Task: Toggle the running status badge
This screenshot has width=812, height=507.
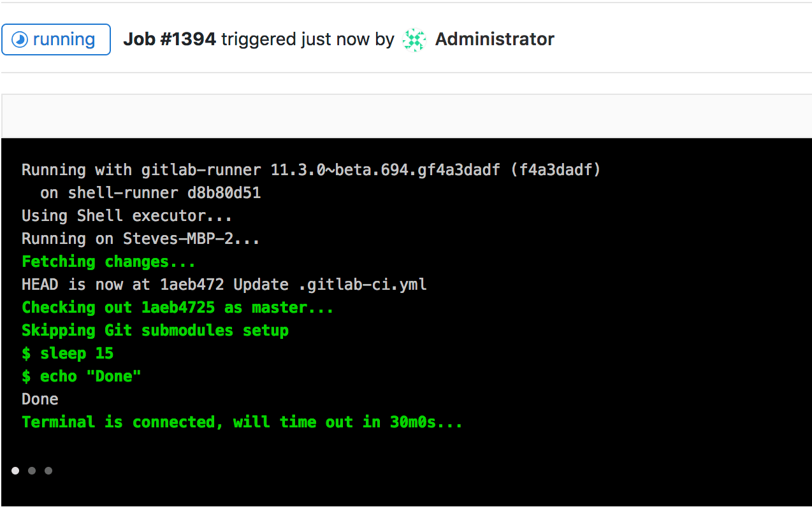Action: coord(56,39)
